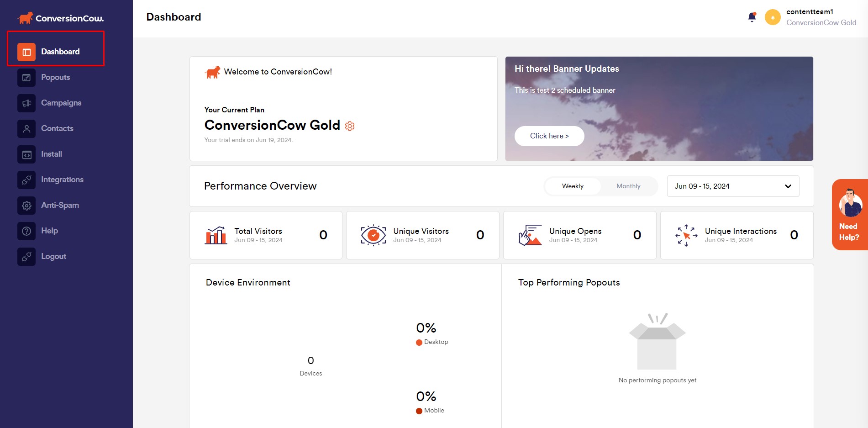Screen dimensions: 868x428
Task: Open Contacts from sidebar
Action: (x=57, y=128)
